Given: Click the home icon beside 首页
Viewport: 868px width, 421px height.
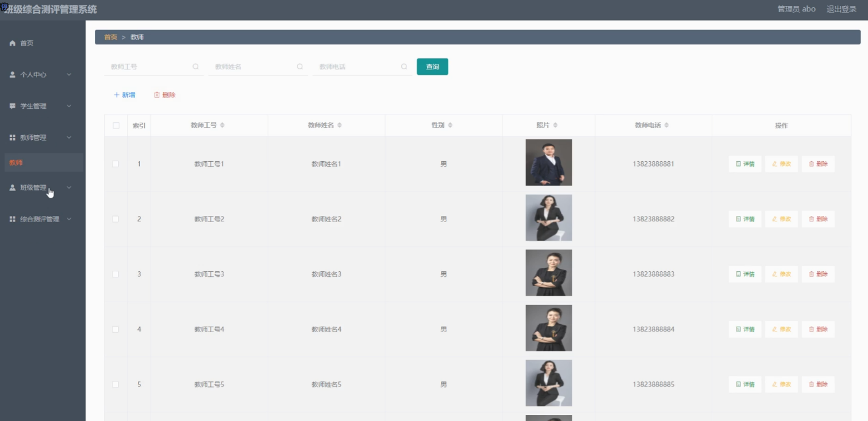Looking at the screenshot, I should [x=12, y=43].
